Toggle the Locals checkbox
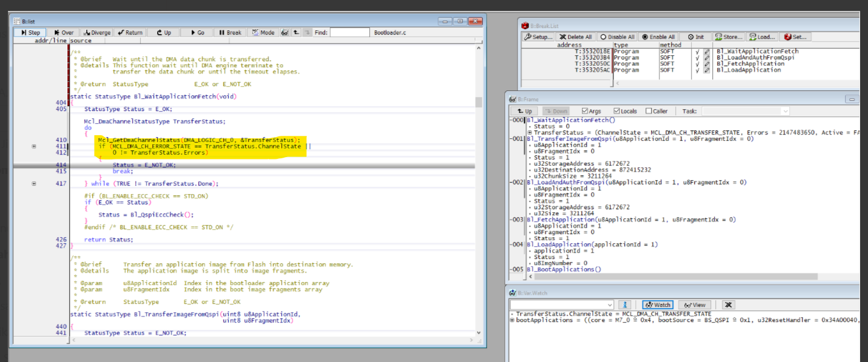 coord(625,111)
